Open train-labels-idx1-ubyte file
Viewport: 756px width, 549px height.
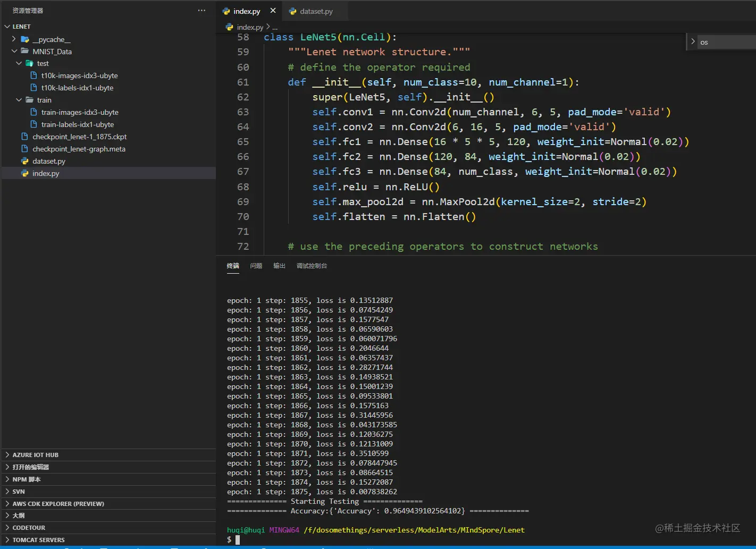click(x=78, y=124)
